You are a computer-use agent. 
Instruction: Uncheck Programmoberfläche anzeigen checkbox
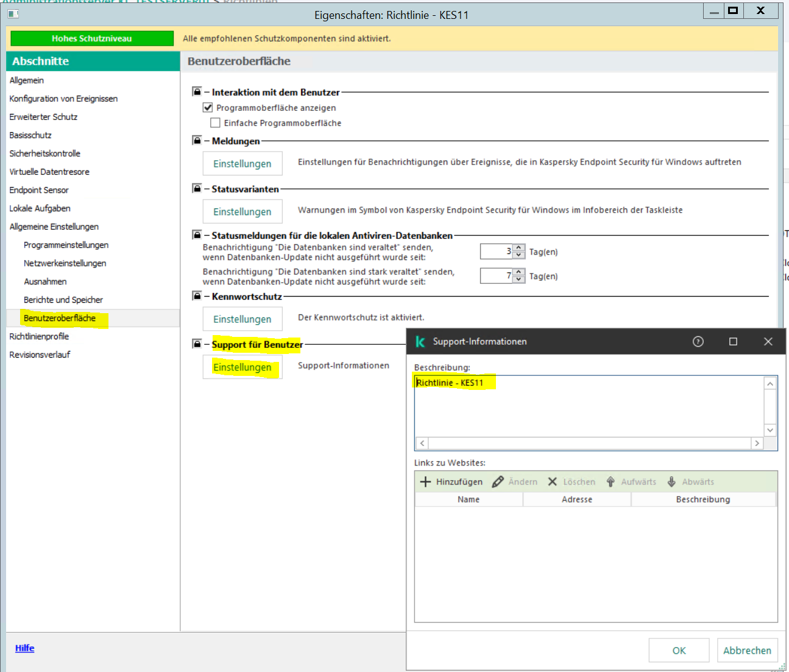(208, 108)
